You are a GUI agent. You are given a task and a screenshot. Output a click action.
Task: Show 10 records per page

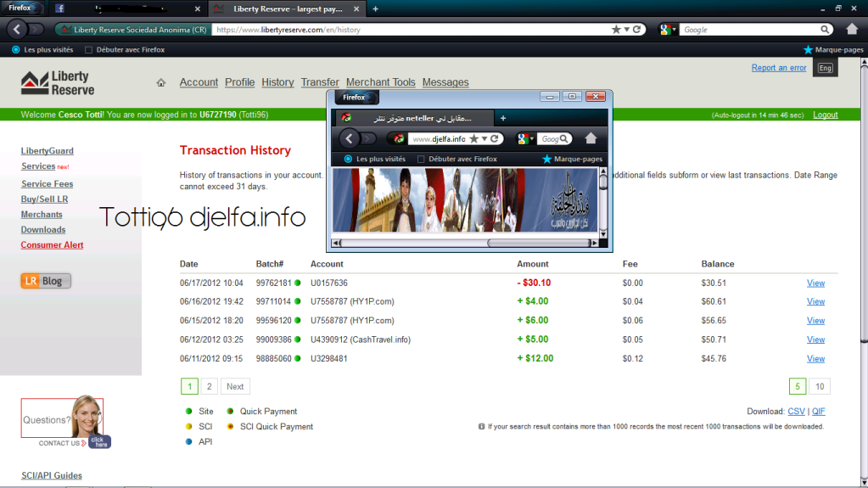[x=820, y=387]
